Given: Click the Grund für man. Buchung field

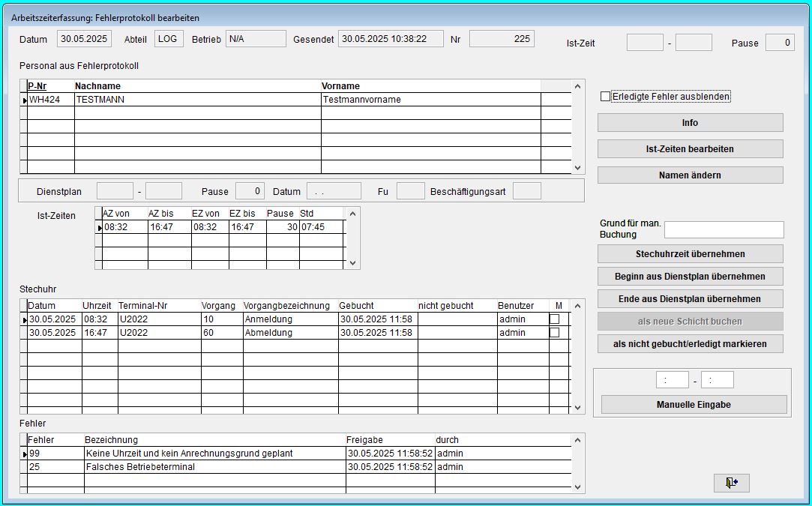Looking at the screenshot, I should coord(724,229).
